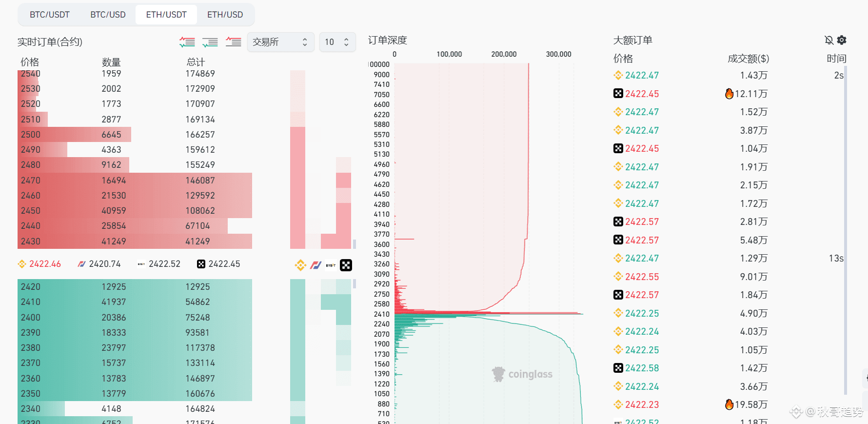Click Binance icon on the 4.90万 order row
The width and height of the screenshot is (868, 424).
pyautogui.click(x=618, y=313)
